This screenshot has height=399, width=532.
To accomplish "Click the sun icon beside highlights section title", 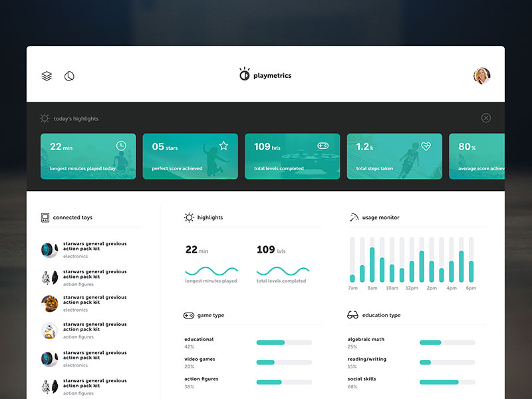I will pyautogui.click(x=188, y=217).
